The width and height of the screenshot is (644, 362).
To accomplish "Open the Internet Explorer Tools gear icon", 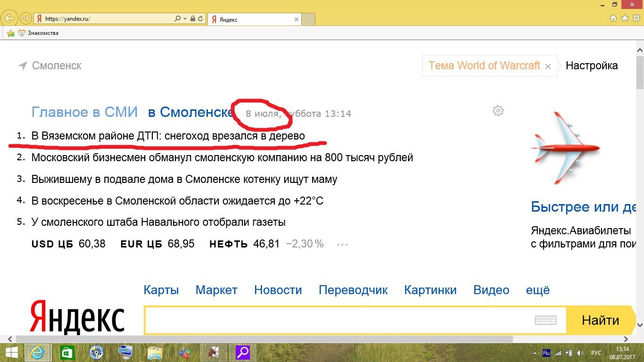I will click(636, 18).
